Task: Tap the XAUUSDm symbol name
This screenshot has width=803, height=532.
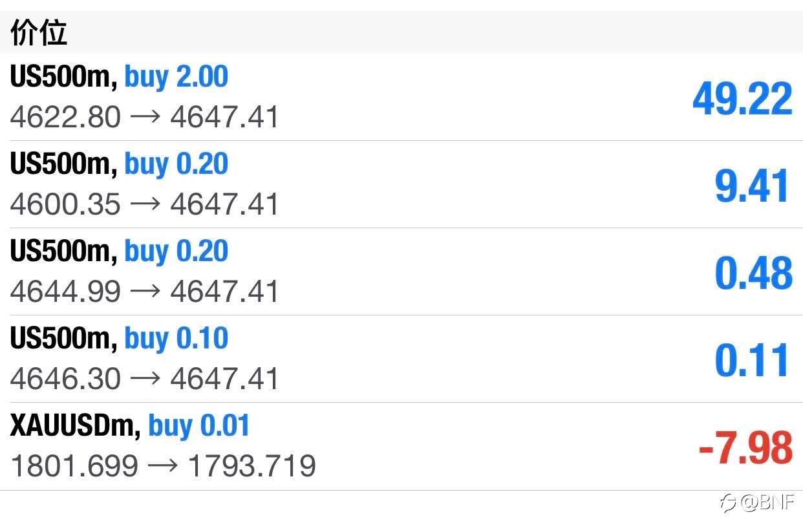Action: click(x=75, y=426)
